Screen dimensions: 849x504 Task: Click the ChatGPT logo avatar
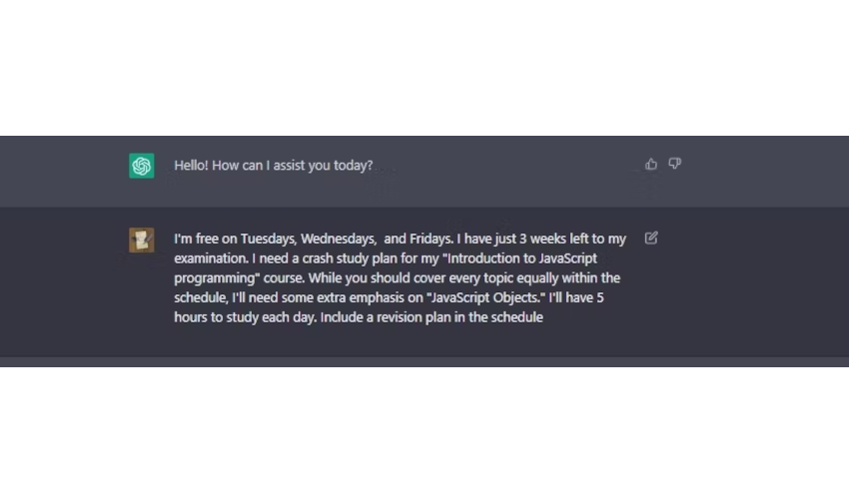pos(142,166)
